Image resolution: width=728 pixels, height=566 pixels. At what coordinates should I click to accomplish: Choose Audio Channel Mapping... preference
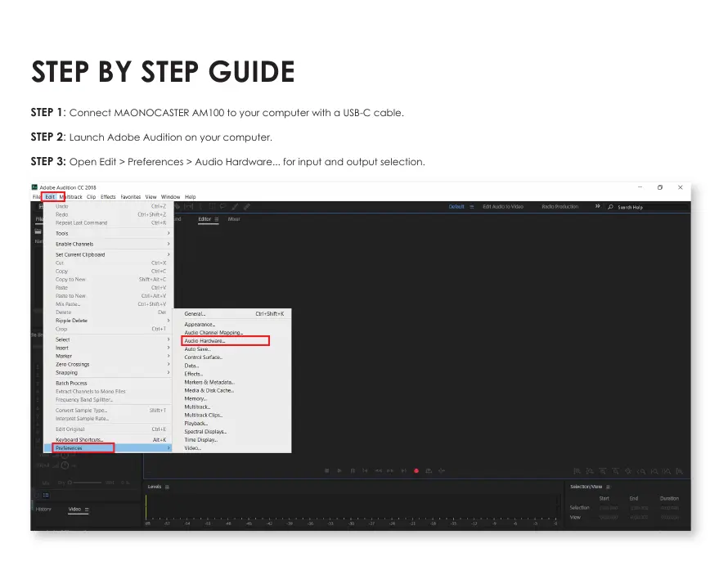[232, 333]
